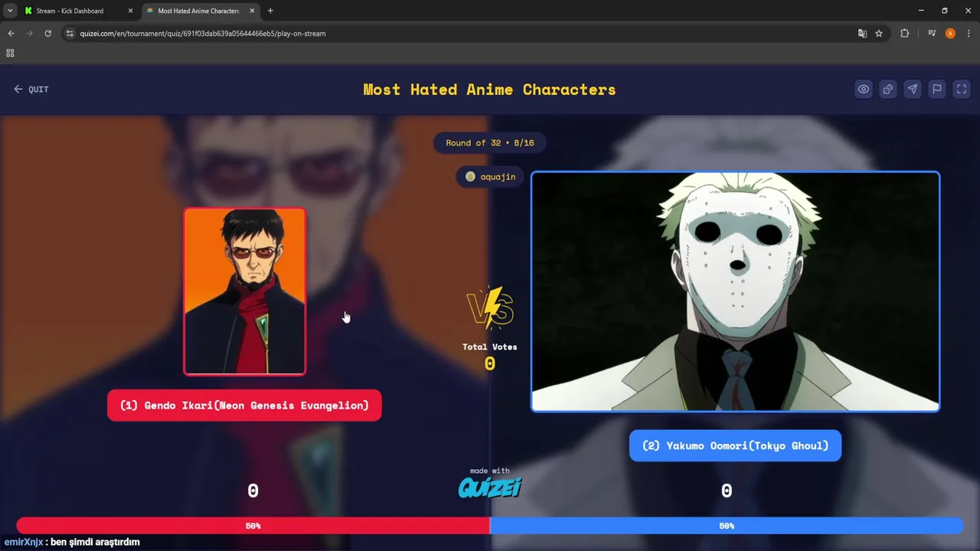980x551 pixels.
Task: Reload the page
Action: point(48,34)
